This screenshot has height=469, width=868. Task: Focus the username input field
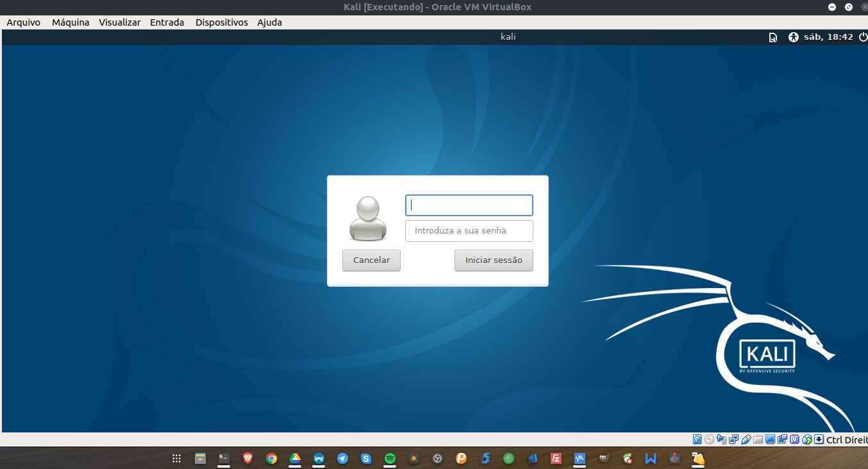[469, 205]
